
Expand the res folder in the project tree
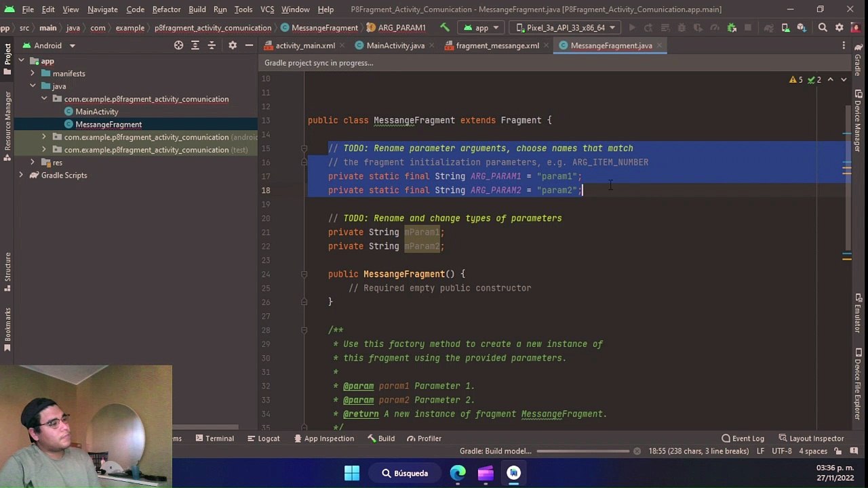tap(32, 163)
